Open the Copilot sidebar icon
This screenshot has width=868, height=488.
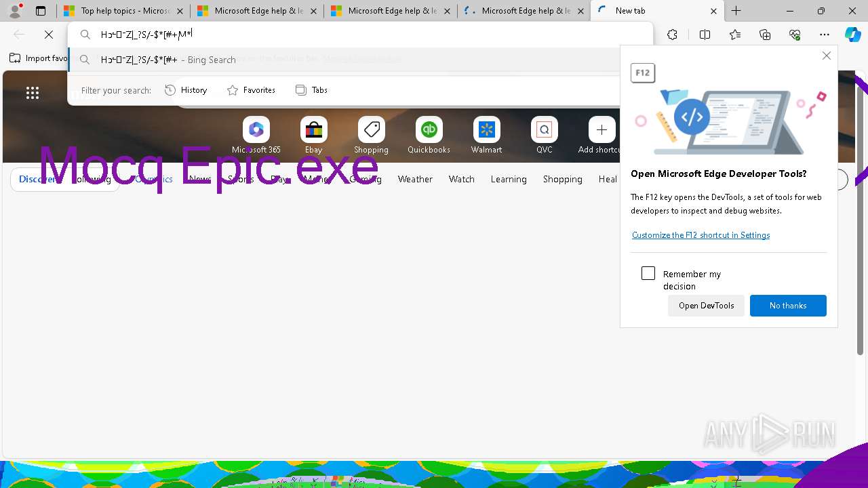[x=853, y=35]
